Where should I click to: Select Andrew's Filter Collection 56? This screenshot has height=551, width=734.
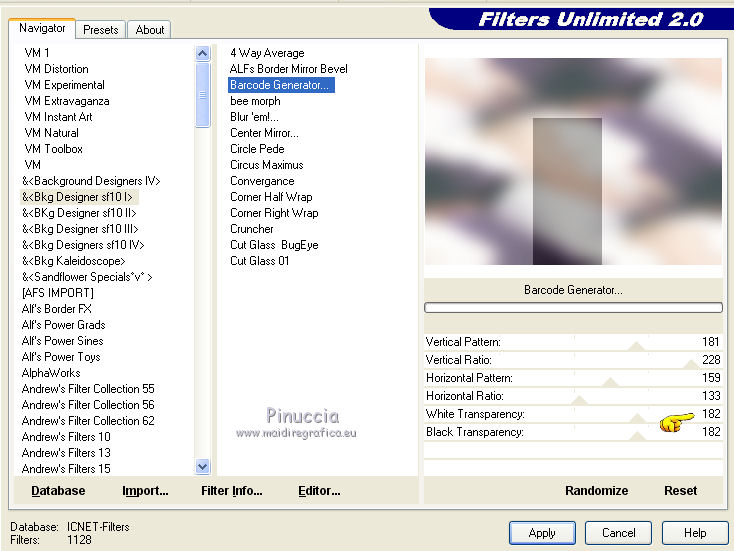point(88,404)
